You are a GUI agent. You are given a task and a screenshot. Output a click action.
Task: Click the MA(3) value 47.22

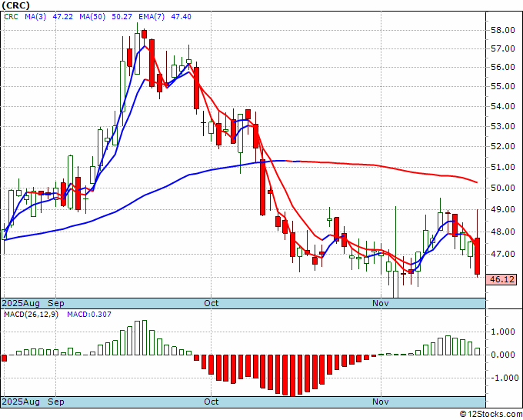point(63,17)
